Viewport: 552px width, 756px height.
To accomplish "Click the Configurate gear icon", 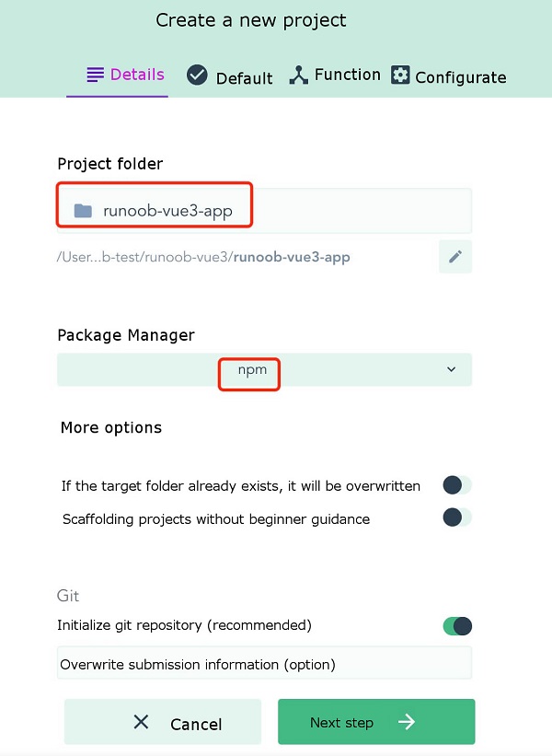I will point(400,76).
